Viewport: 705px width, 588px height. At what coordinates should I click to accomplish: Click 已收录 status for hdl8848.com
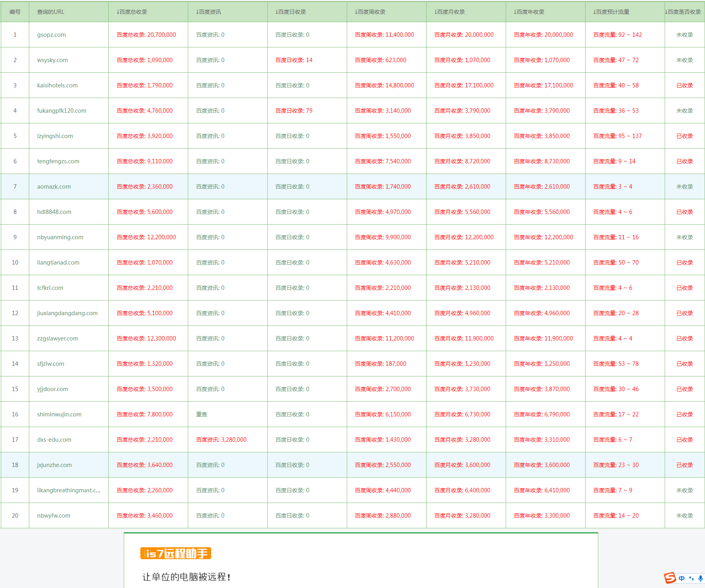click(684, 212)
